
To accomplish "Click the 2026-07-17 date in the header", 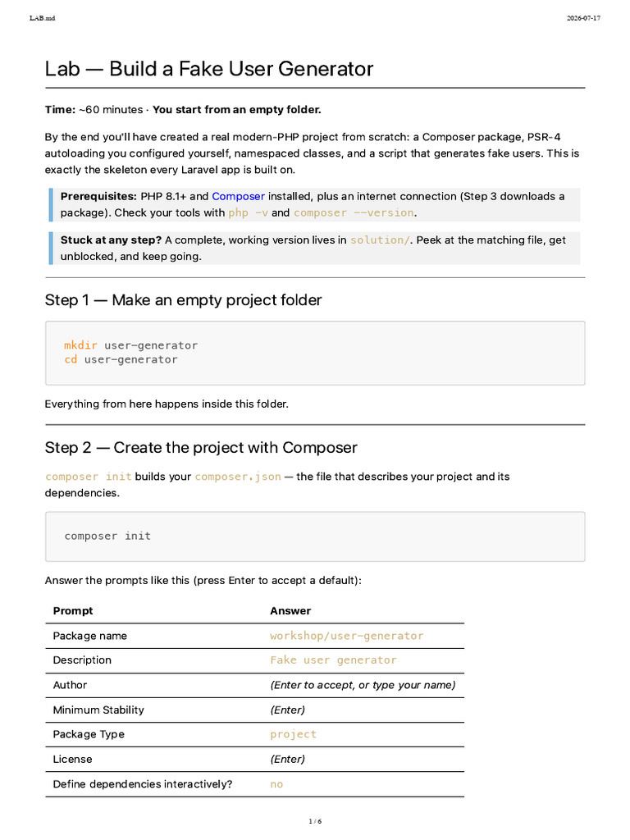I will click(583, 18).
